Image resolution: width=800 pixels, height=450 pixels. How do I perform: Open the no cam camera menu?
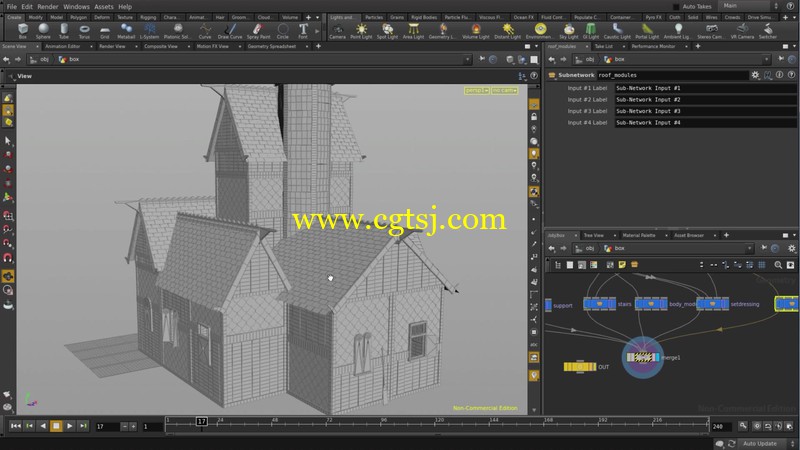[x=505, y=90]
